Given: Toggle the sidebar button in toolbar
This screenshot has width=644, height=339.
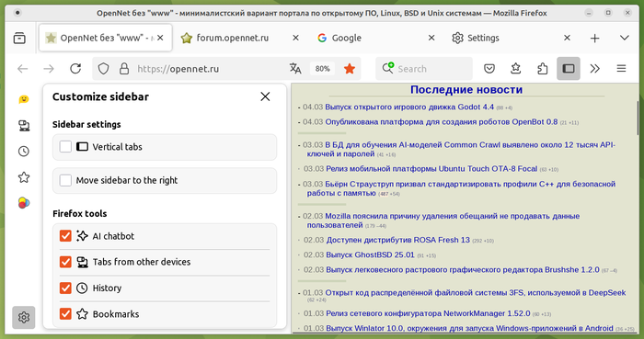Looking at the screenshot, I should 569,69.
